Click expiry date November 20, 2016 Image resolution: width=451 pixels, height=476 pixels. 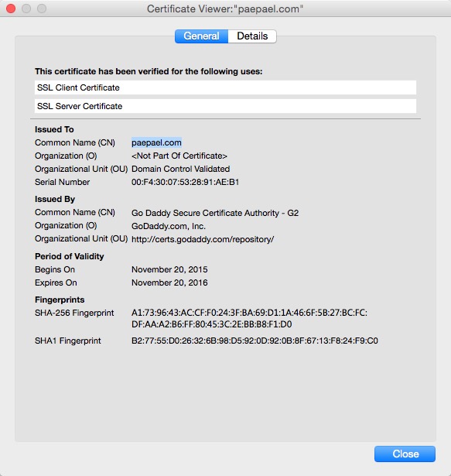point(169,283)
